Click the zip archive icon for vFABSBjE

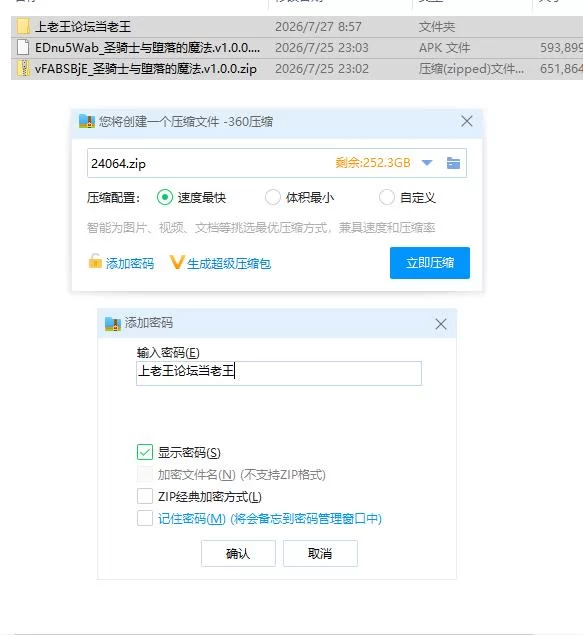click(x=23, y=68)
